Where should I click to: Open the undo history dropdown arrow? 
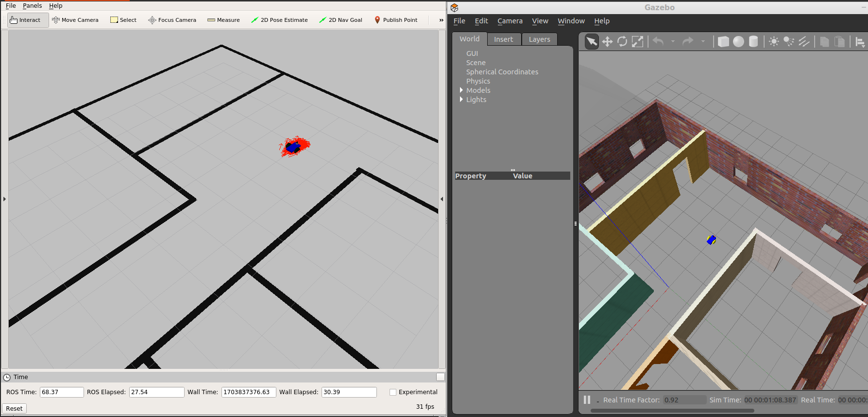pos(673,42)
